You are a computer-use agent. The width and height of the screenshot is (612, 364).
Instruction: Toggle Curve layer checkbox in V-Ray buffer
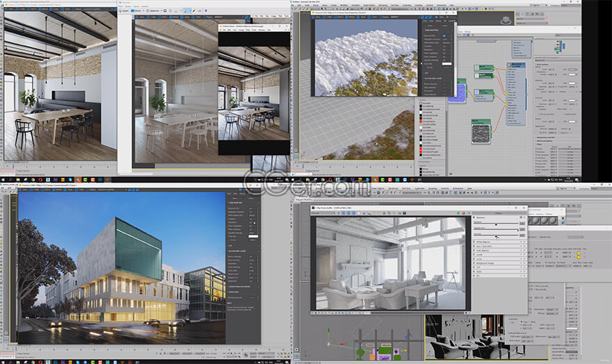point(474,259)
